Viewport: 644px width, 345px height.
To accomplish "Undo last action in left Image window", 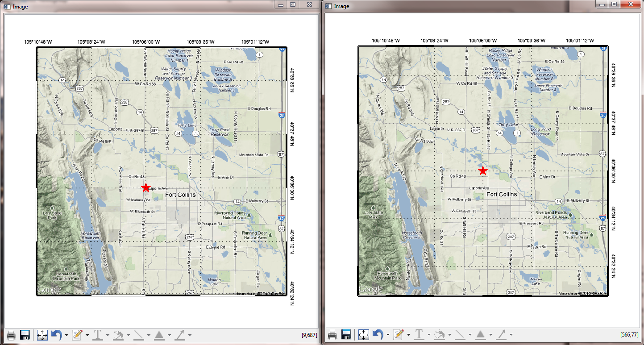I will [57, 335].
